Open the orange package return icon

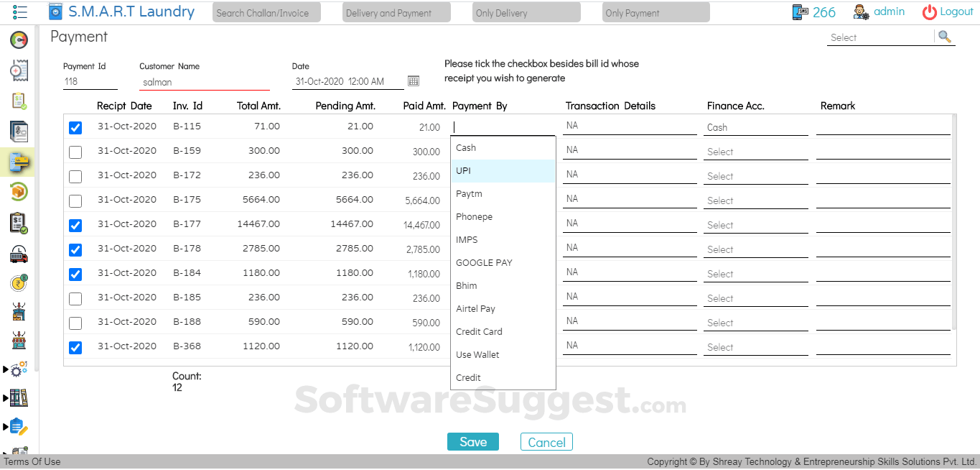pyautogui.click(x=19, y=192)
